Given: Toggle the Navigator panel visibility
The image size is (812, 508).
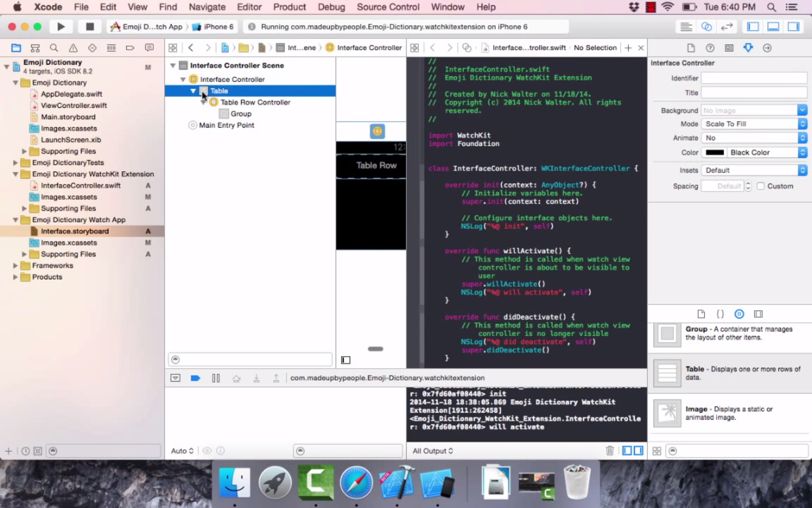Looking at the screenshot, I should (x=753, y=27).
